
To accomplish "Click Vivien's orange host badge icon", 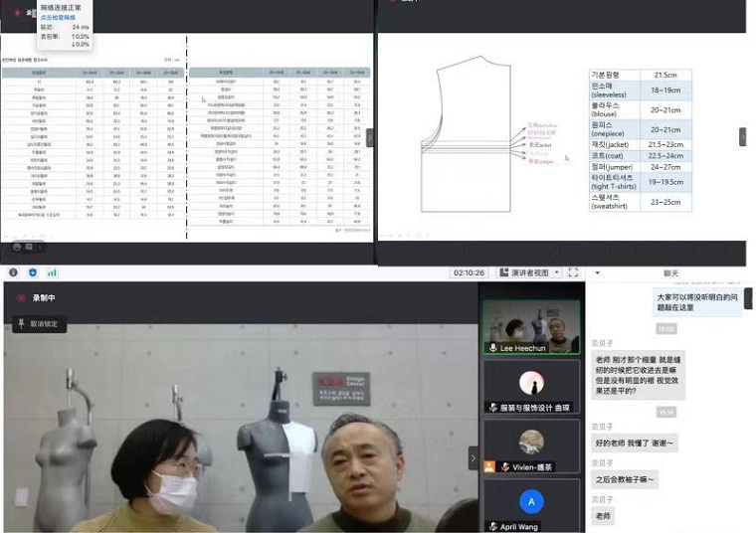I will click(x=489, y=466).
